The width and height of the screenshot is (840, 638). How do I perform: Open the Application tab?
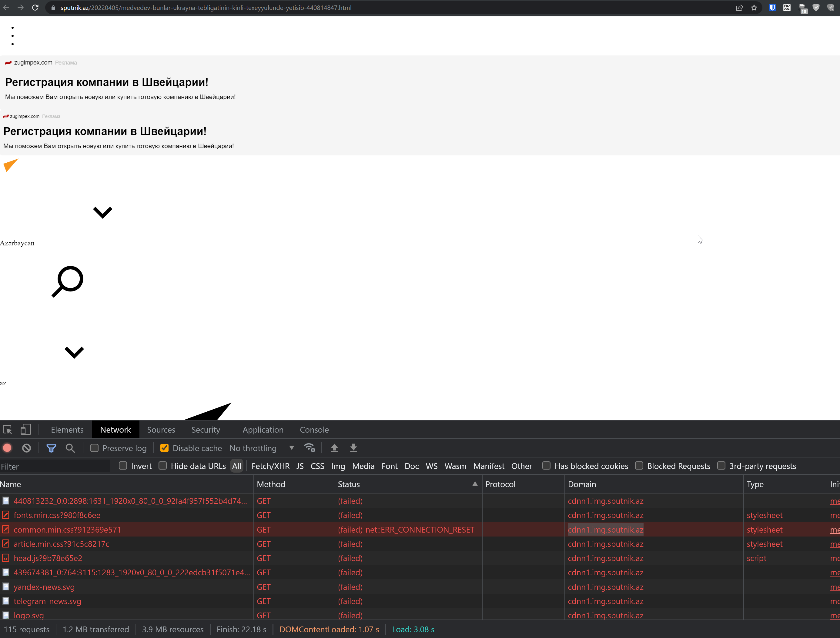point(263,430)
